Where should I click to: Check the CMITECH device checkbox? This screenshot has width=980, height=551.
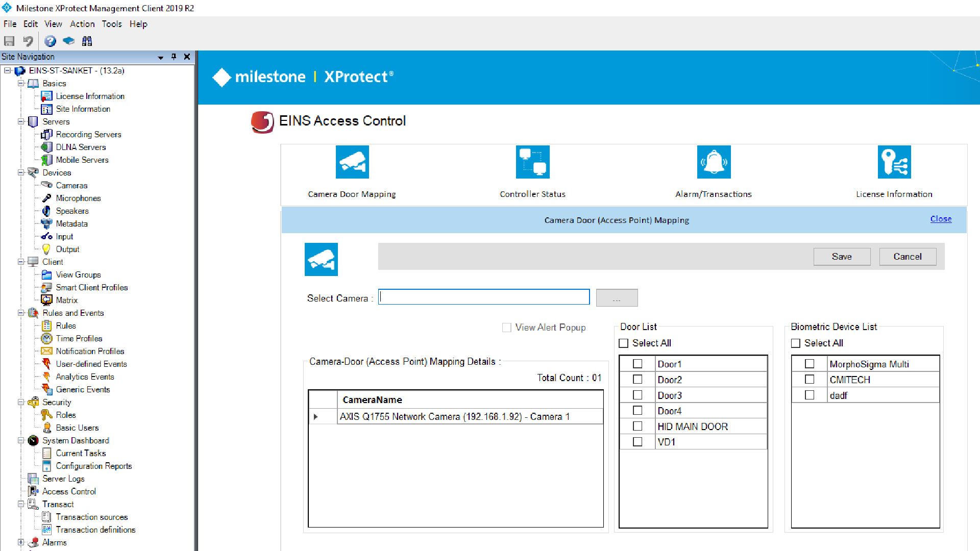click(x=810, y=379)
